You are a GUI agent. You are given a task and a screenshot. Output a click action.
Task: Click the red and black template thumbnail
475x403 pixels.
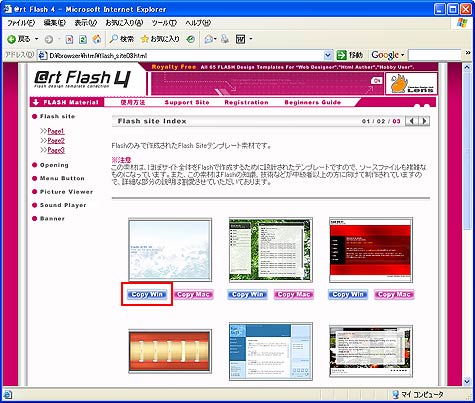click(x=371, y=250)
